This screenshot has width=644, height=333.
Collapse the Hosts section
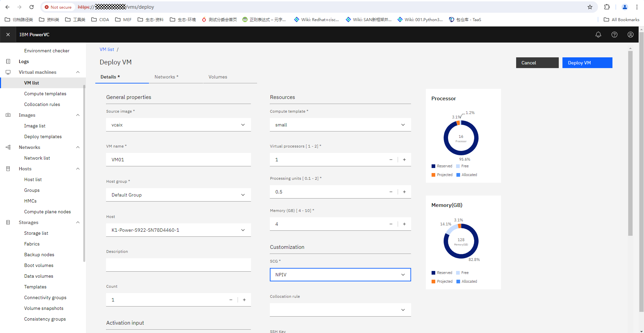78,169
